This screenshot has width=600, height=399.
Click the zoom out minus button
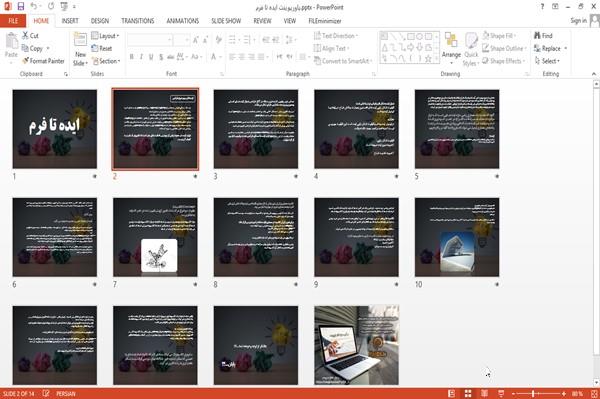point(514,394)
